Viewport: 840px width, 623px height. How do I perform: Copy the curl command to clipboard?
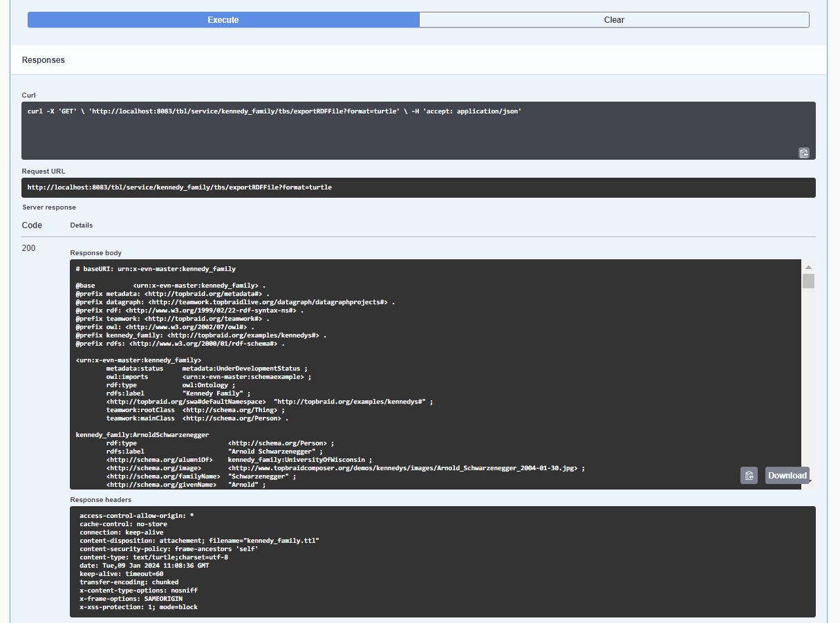(x=803, y=152)
